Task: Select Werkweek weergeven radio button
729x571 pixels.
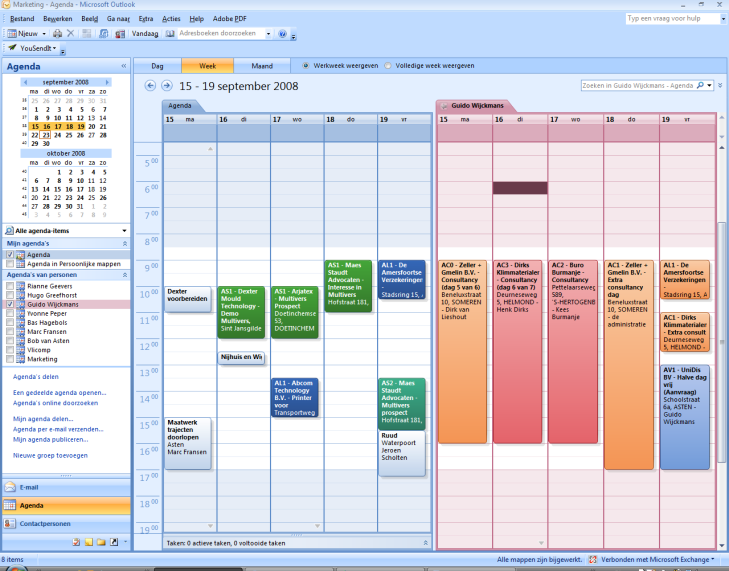Action: pos(305,66)
